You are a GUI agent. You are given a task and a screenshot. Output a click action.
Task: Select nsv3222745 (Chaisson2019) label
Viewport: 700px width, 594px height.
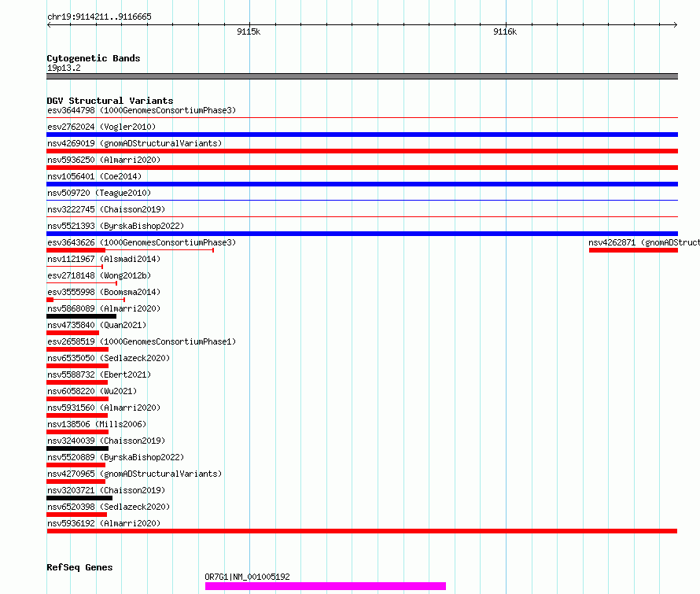pos(106,209)
